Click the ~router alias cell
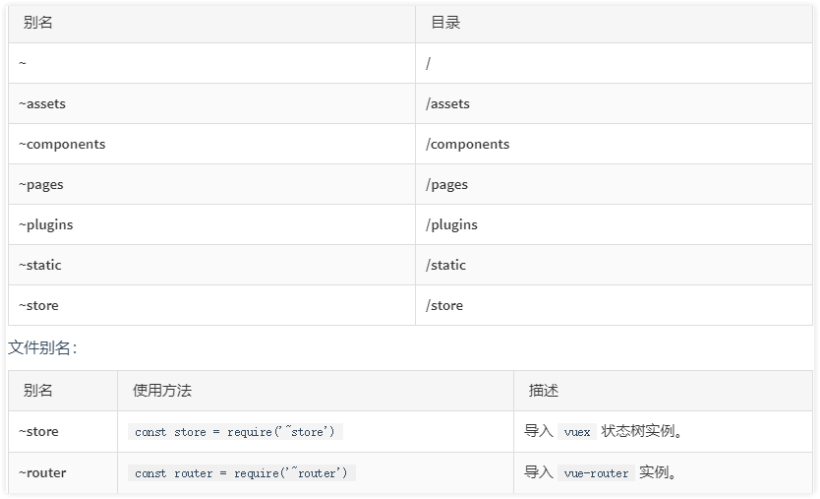This screenshot has width=820, height=499. [63, 473]
